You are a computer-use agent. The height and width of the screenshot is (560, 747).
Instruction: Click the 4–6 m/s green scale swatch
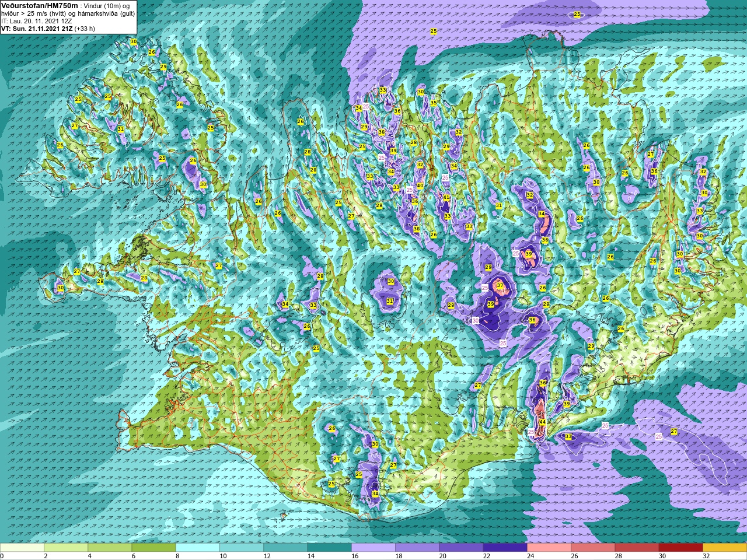click(x=110, y=548)
